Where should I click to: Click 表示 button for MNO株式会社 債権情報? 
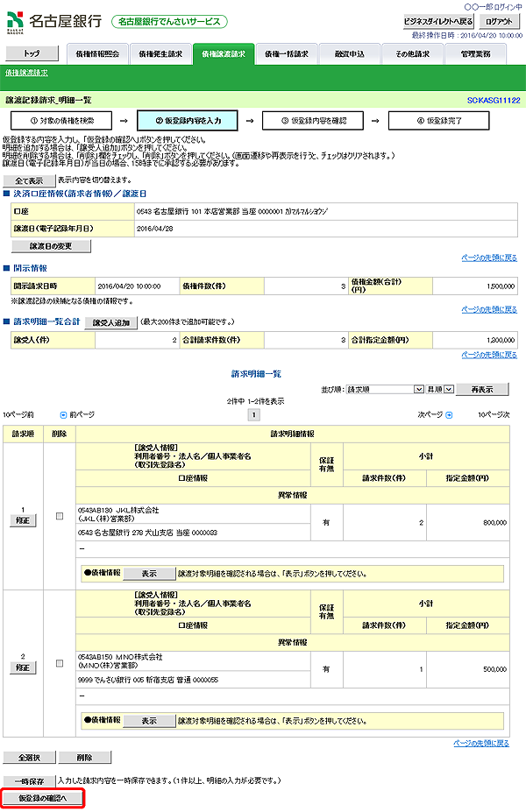coord(149,721)
